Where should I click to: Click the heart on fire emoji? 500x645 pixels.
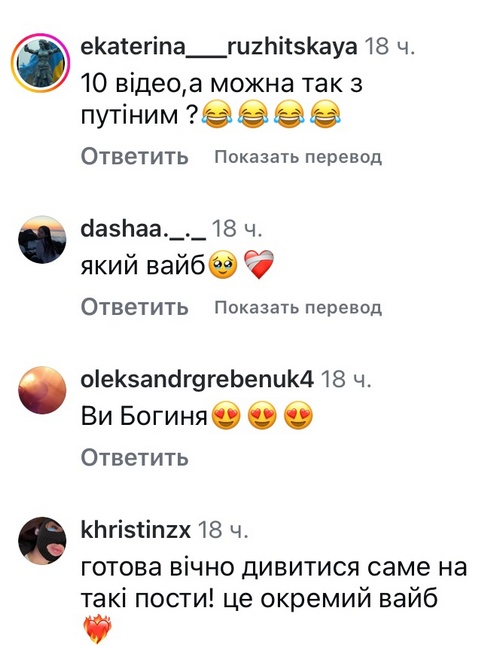click(97, 629)
